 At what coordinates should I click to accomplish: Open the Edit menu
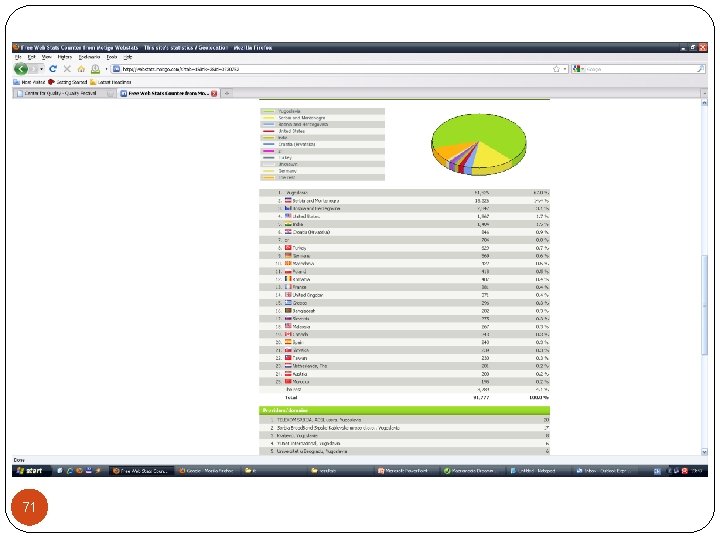(31, 57)
